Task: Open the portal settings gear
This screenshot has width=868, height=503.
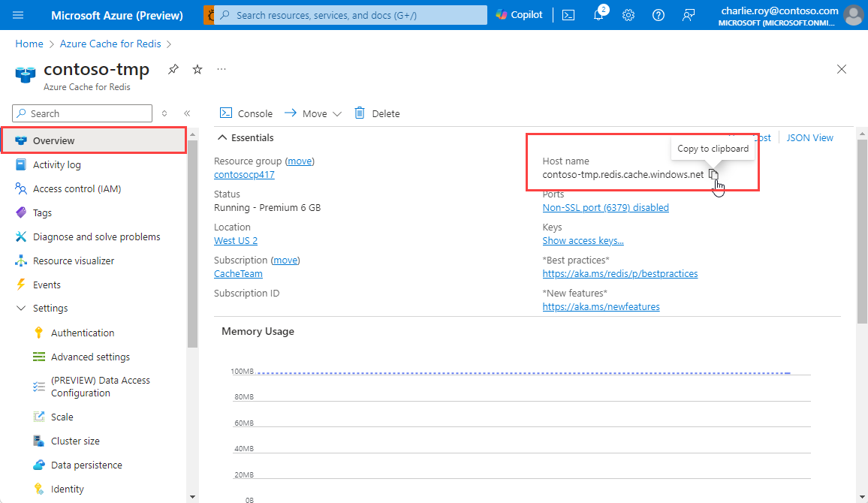Action: [x=628, y=14]
